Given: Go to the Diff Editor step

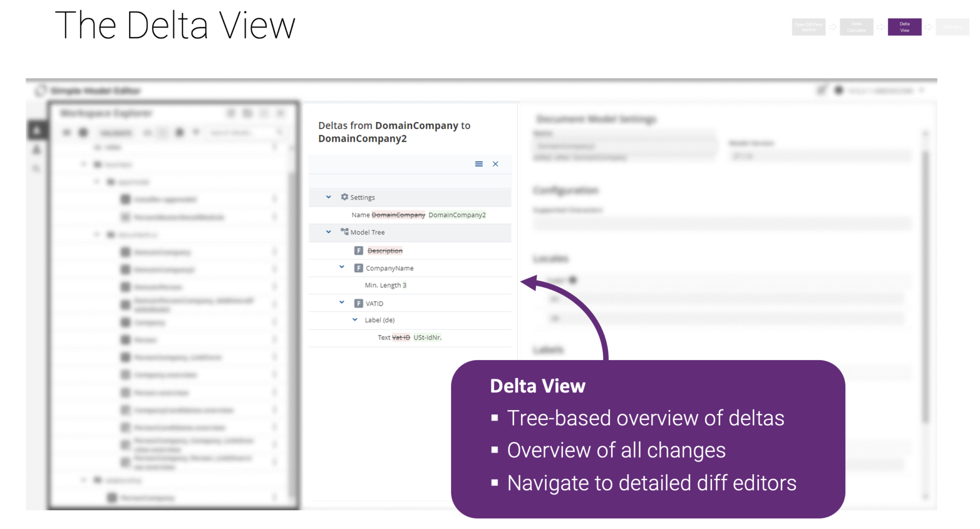Looking at the screenshot, I should 952,27.
